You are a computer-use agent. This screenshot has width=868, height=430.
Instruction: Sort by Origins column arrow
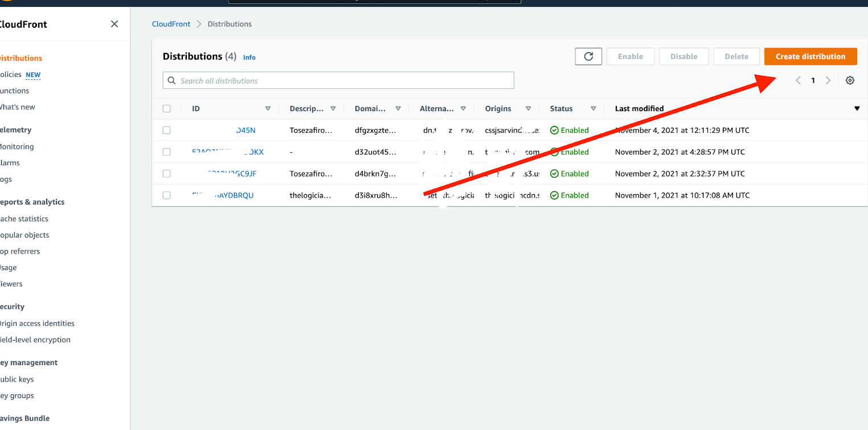click(x=528, y=108)
